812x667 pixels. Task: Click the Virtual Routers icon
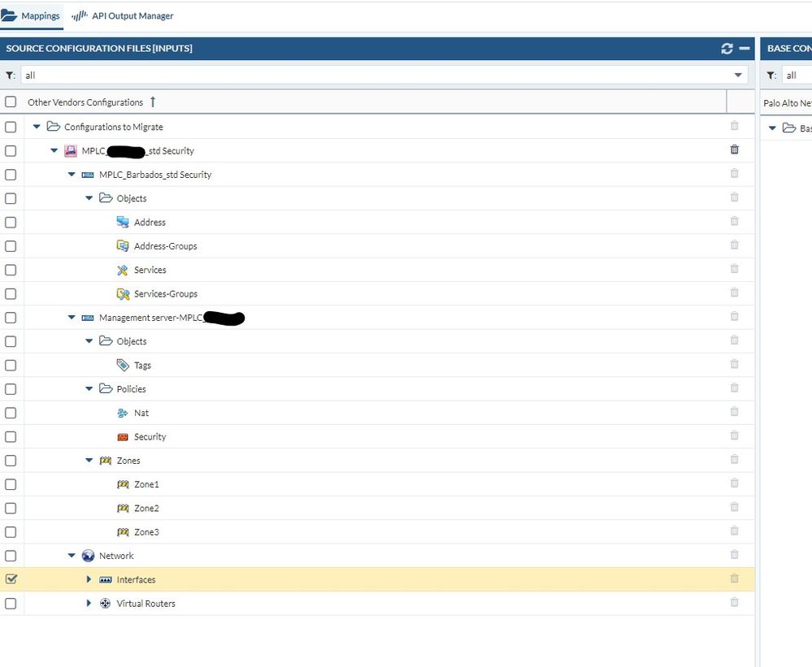[105, 604]
